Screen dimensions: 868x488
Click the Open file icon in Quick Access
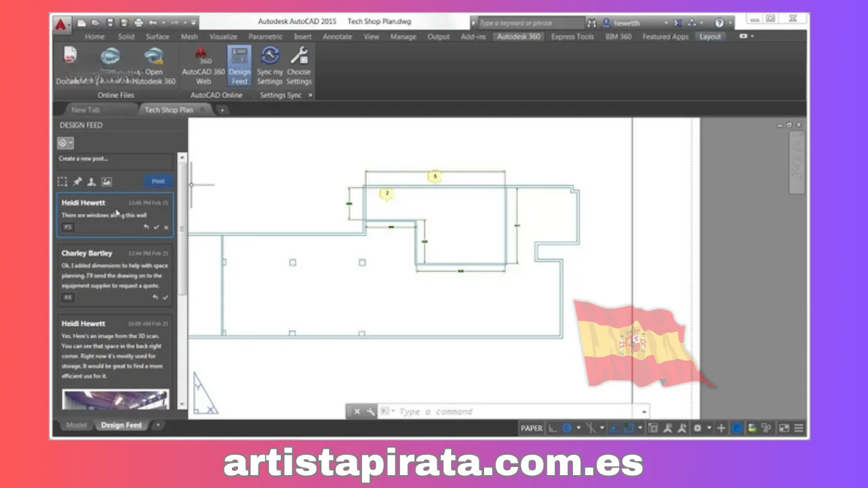pyautogui.click(x=96, y=22)
